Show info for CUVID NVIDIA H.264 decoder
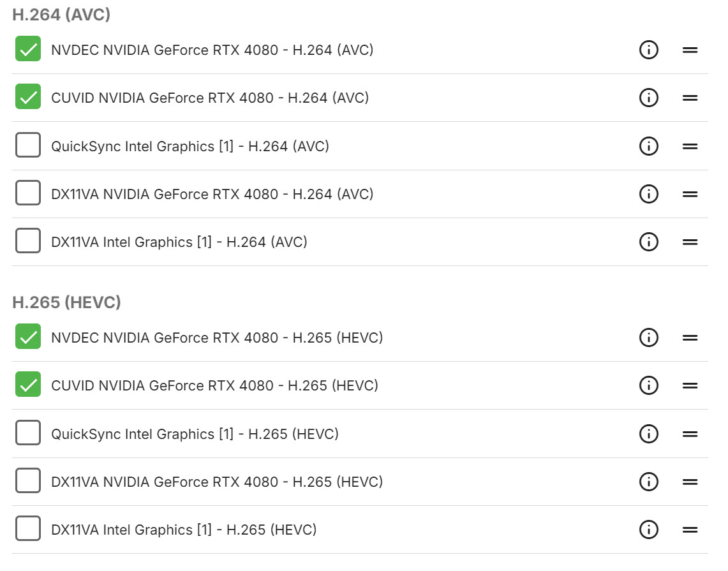The width and height of the screenshot is (728, 571). coord(648,98)
